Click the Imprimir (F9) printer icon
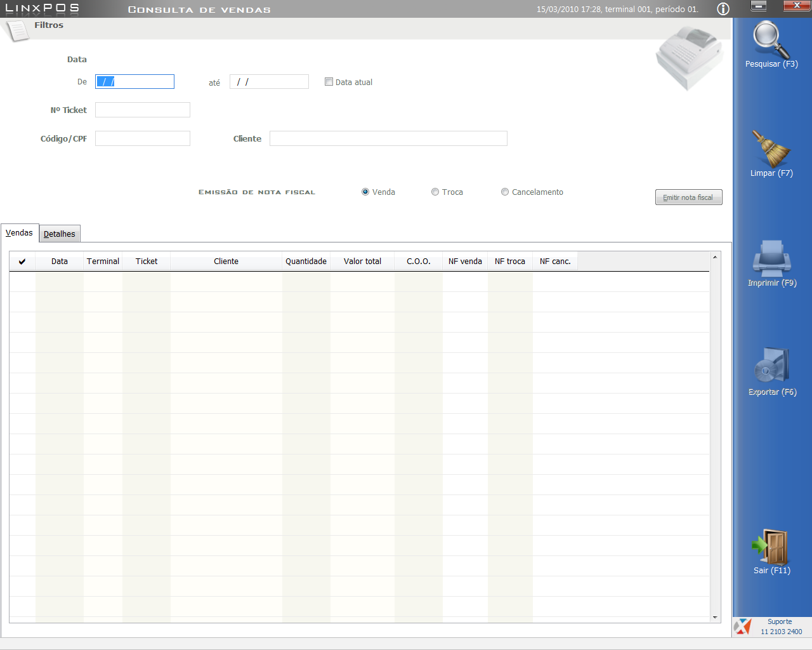Screen dimensions: 812x650 point(771,258)
